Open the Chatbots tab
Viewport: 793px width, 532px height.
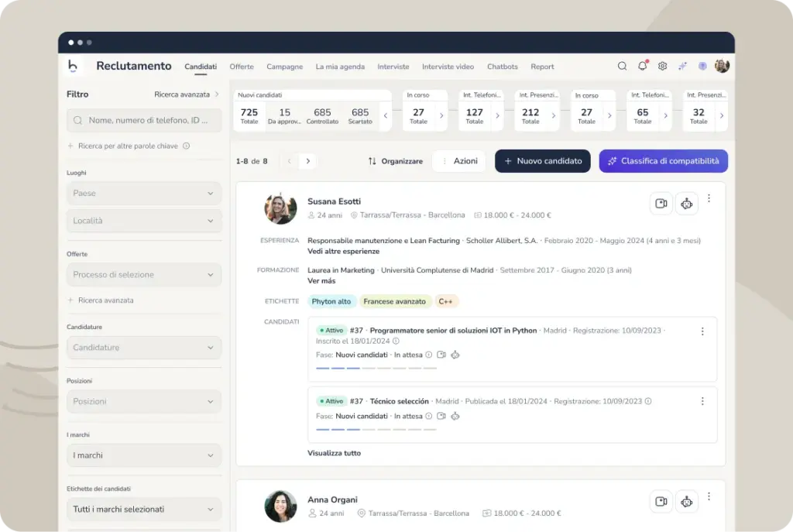(x=502, y=67)
